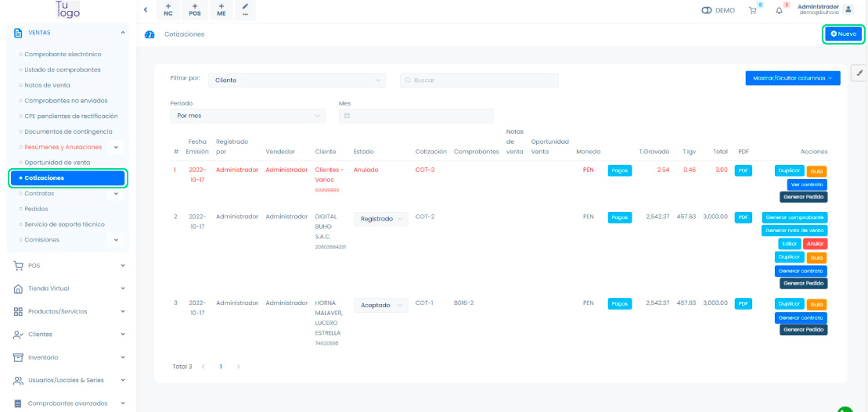
Task: Open the notifications bell
Action: tap(779, 10)
